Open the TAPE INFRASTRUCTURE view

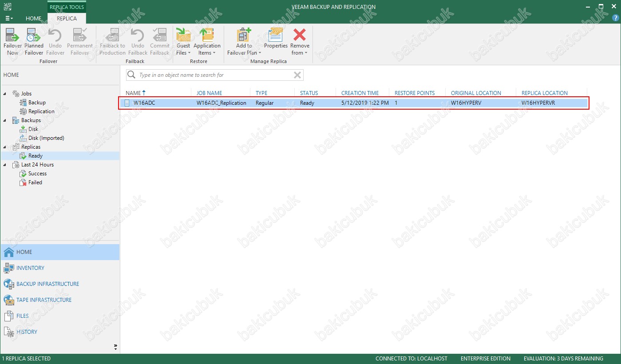60,300
